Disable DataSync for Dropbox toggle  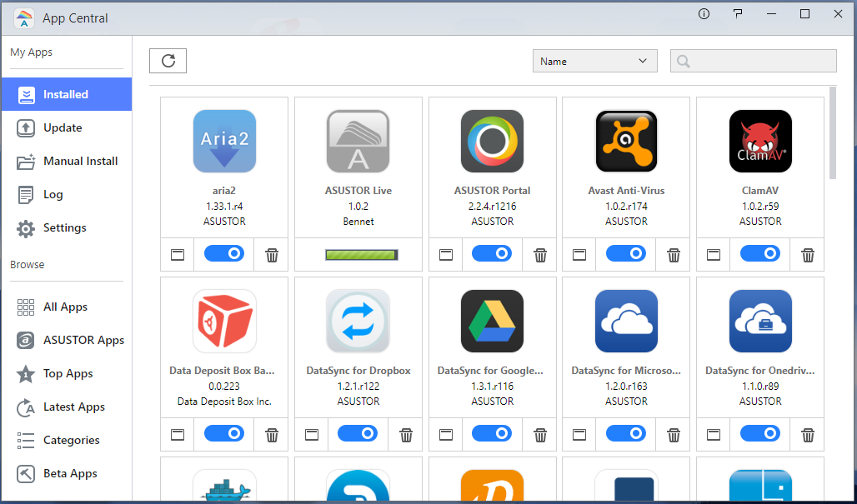358,433
